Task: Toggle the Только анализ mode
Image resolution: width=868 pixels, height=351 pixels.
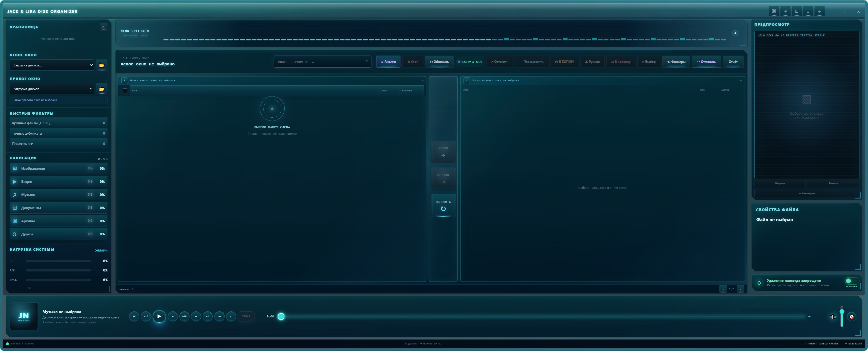Action: tap(470, 62)
